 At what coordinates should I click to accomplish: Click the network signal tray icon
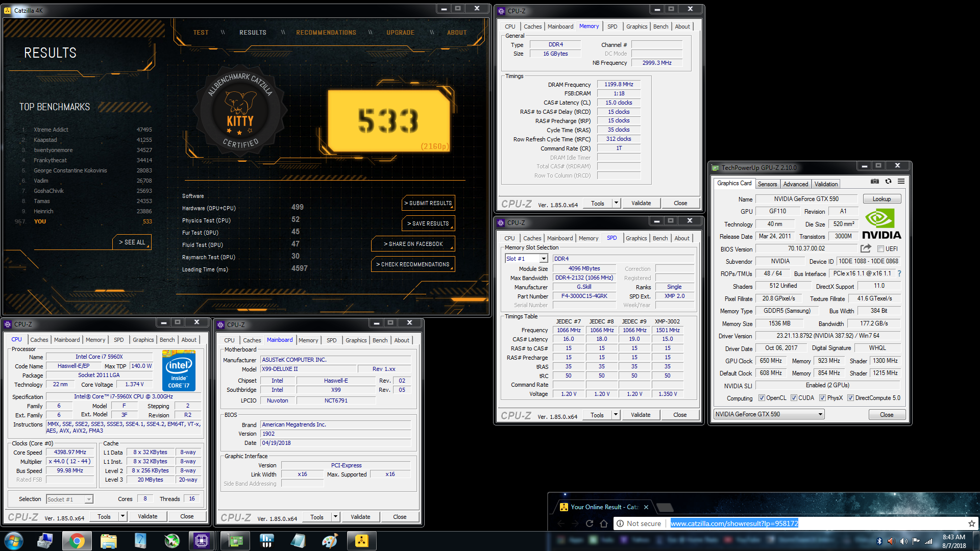click(x=928, y=541)
